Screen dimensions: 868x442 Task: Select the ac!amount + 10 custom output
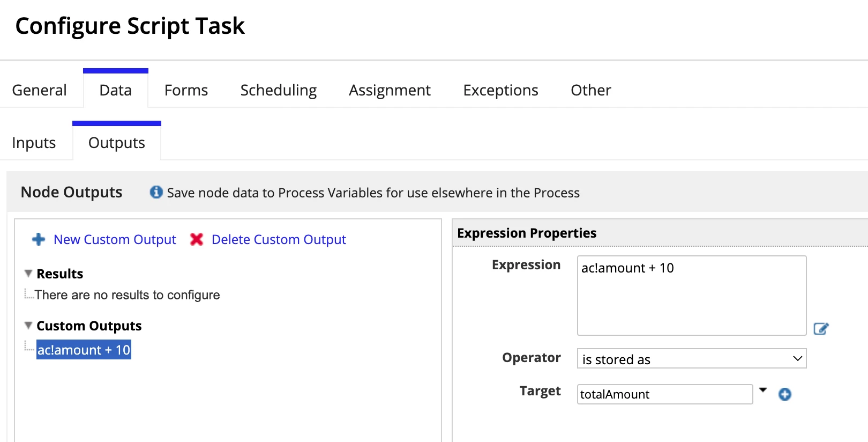point(84,350)
